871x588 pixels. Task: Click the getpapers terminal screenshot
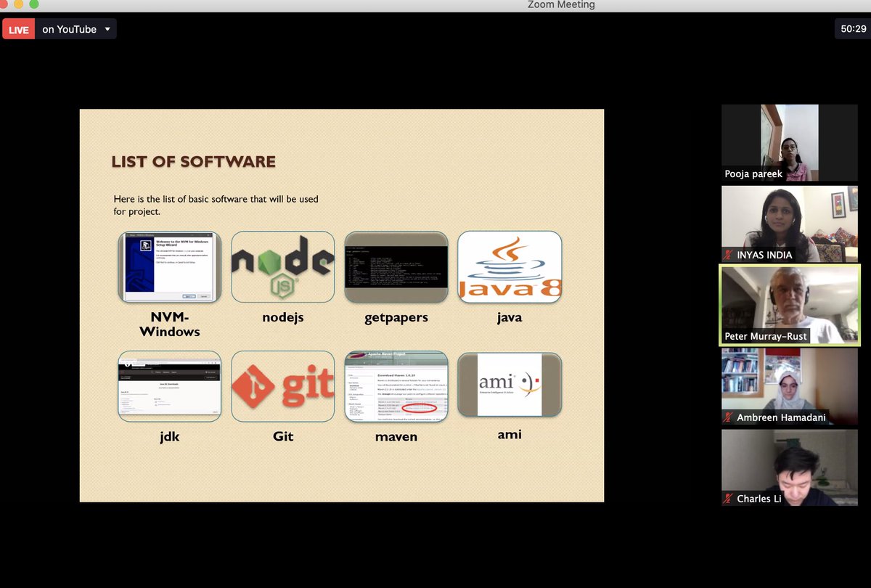pos(396,266)
